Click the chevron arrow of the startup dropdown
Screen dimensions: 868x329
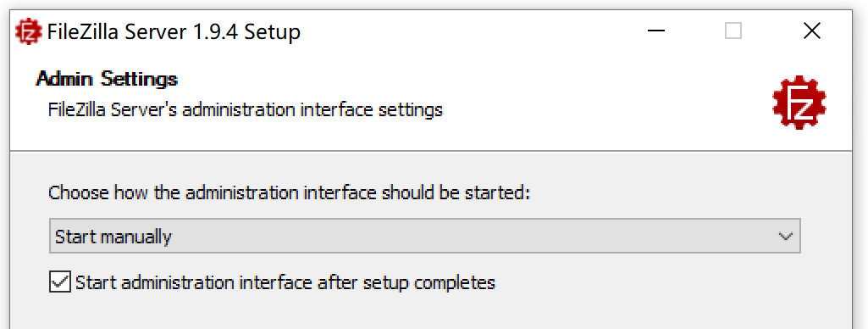tap(786, 237)
